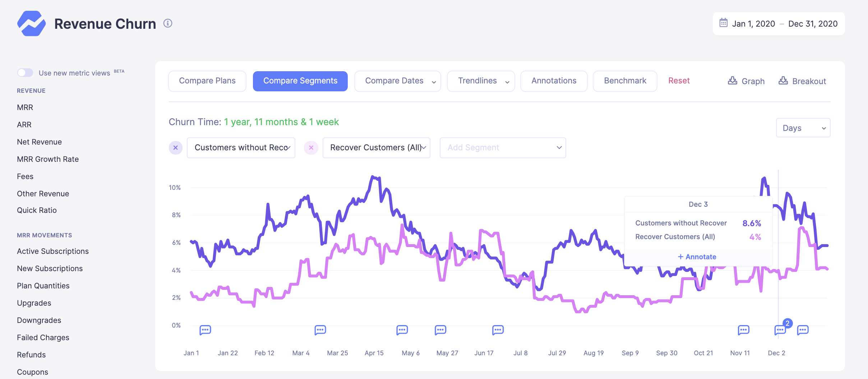This screenshot has width=868, height=379.
Task: Open the Add Segment dropdown
Action: click(502, 148)
